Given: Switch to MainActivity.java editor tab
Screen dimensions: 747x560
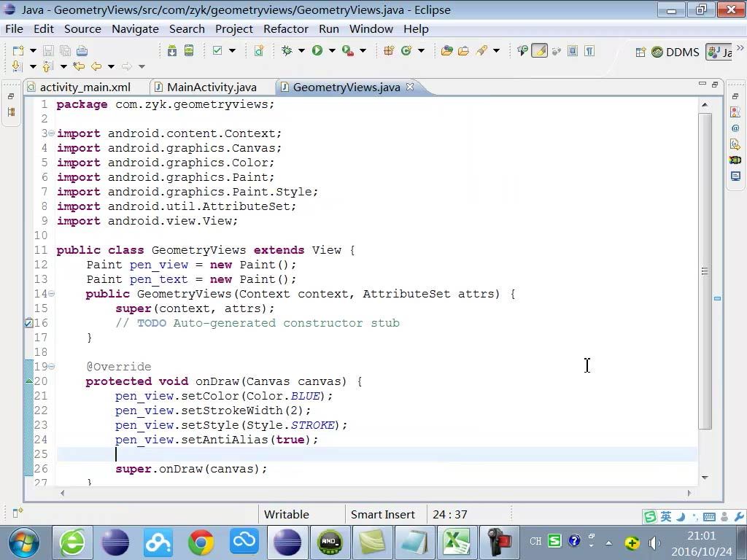Looking at the screenshot, I should [x=212, y=87].
